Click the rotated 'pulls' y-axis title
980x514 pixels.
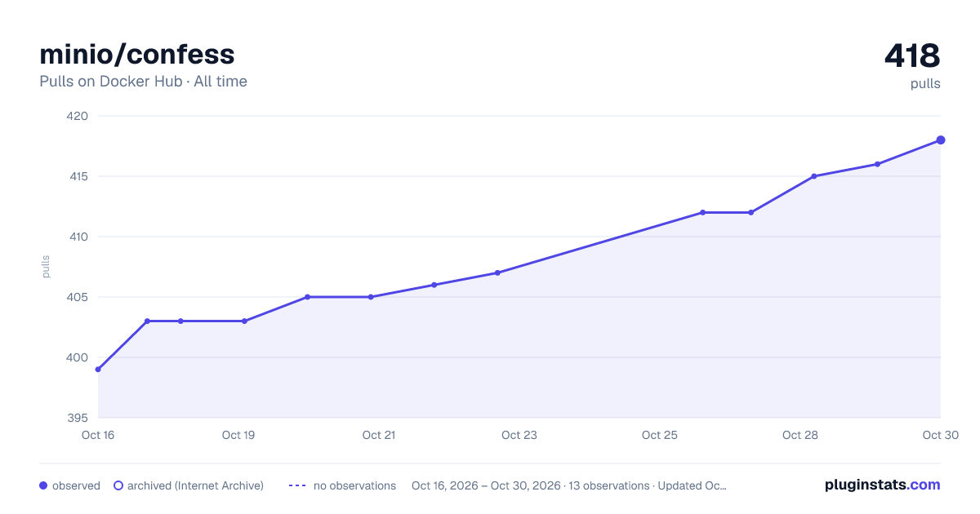pyautogui.click(x=46, y=267)
